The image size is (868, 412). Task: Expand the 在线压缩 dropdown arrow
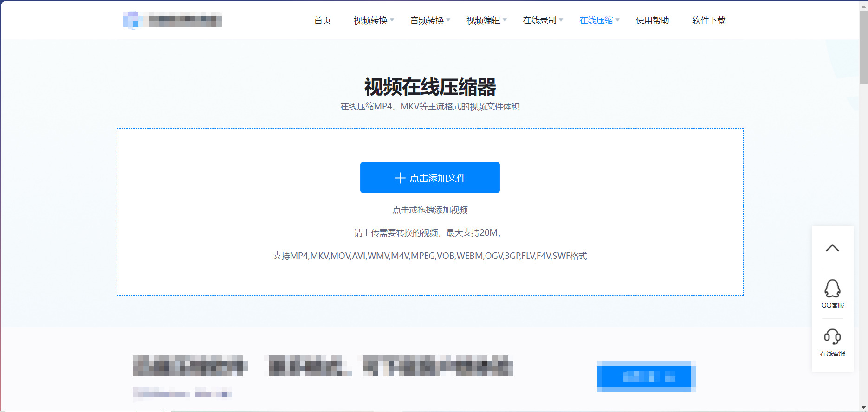coord(618,20)
